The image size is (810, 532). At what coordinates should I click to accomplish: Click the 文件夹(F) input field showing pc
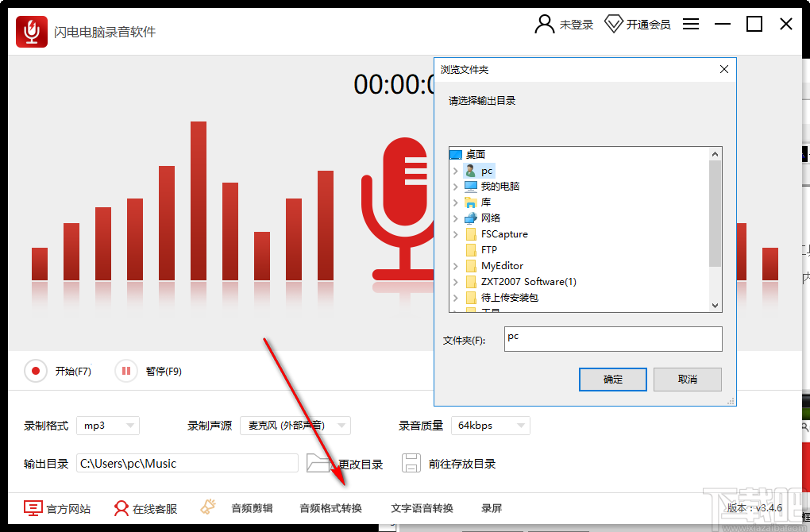[613, 339]
